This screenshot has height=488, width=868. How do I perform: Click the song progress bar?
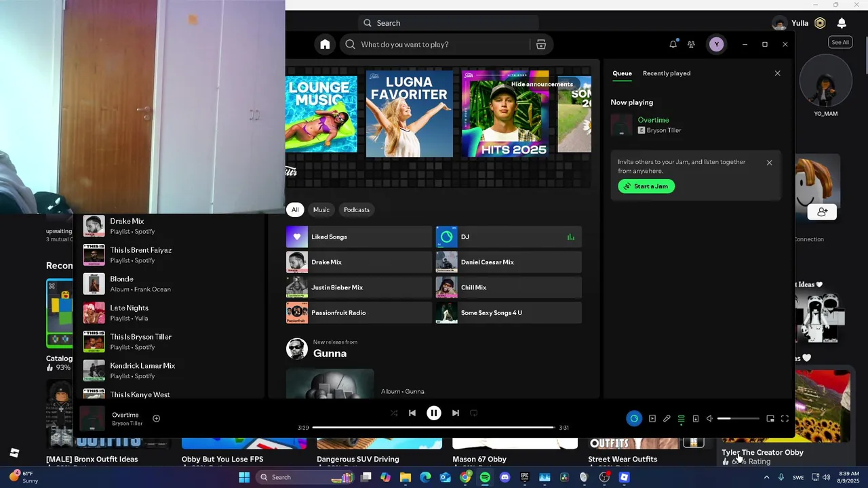pyautogui.click(x=434, y=428)
